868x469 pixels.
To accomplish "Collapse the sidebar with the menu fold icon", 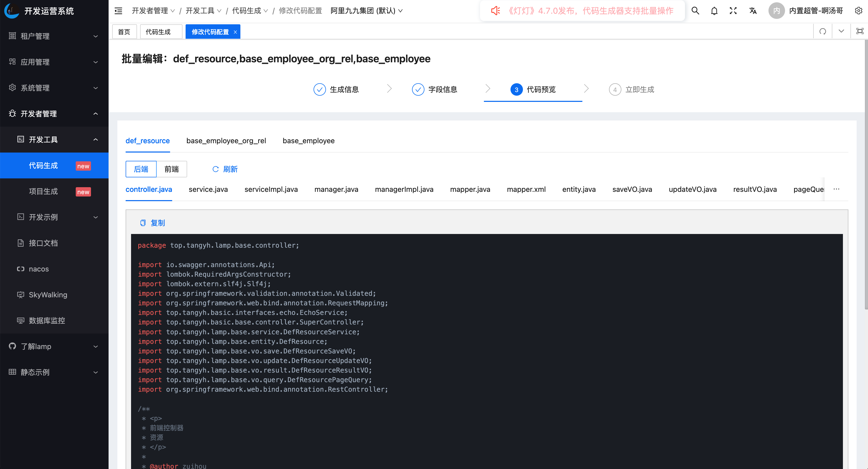I will [118, 11].
